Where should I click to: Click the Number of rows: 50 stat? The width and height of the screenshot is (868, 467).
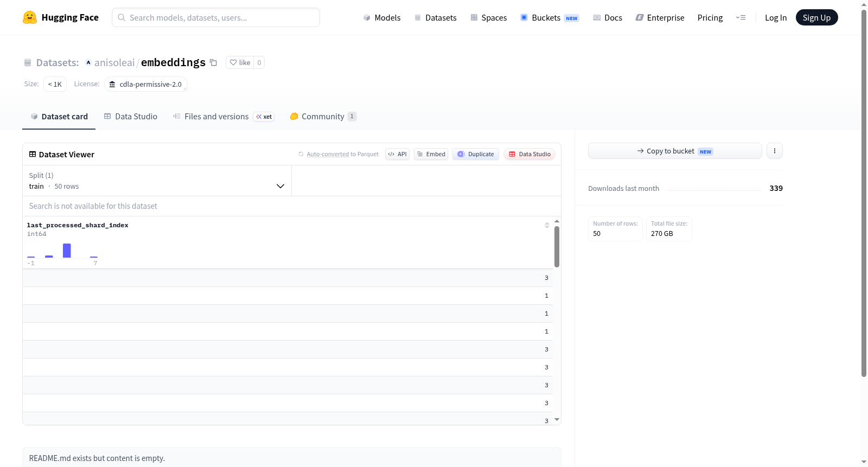(615, 229)
